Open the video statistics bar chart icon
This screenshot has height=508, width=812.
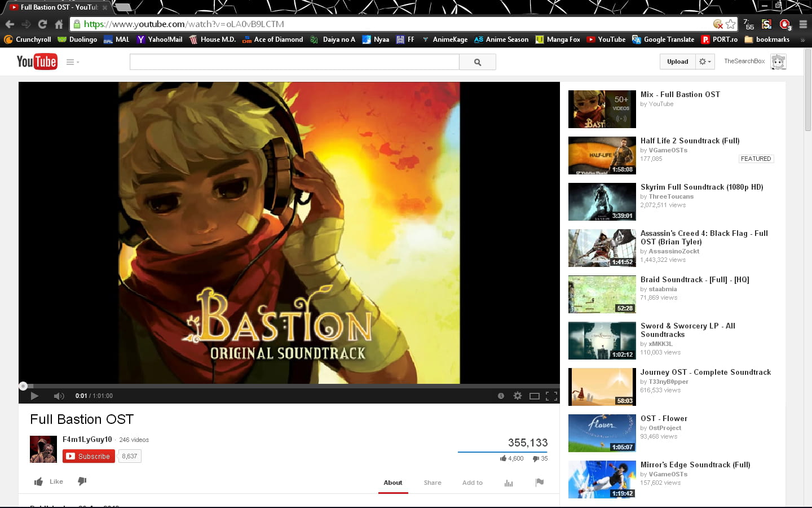509,483
